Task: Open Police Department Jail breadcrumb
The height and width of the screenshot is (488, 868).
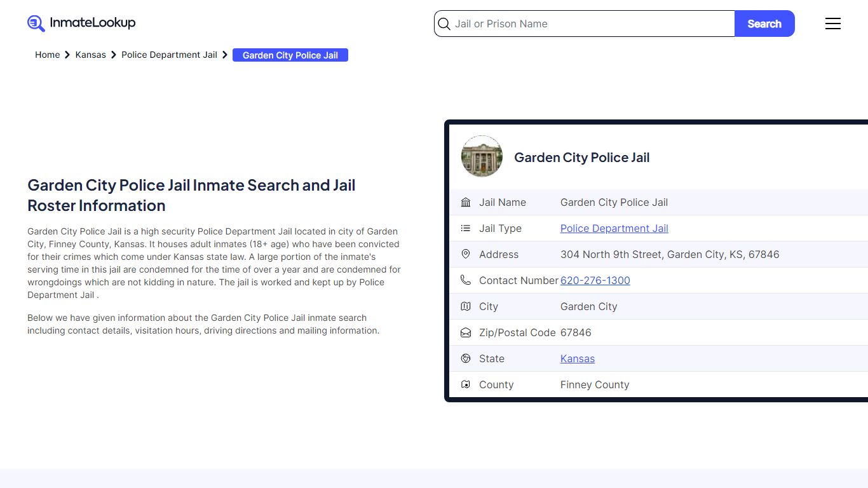Action: (169, 55)
